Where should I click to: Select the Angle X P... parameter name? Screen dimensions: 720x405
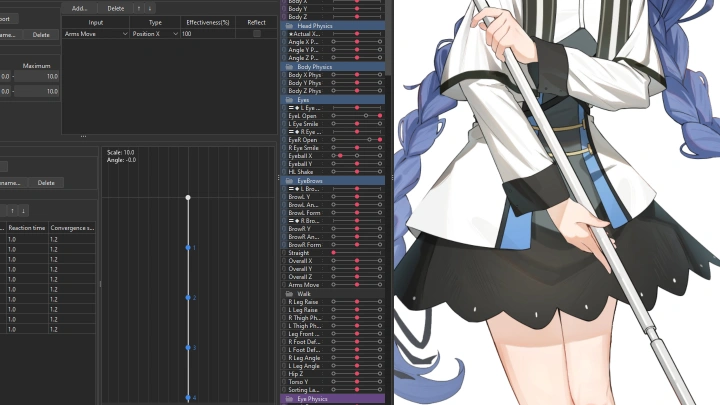(303, 42)
